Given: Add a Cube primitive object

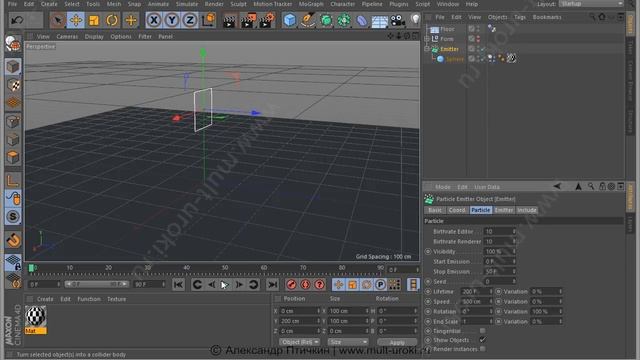Looking at the screenshot, I should pyautogui.click(x=289, y=20).
